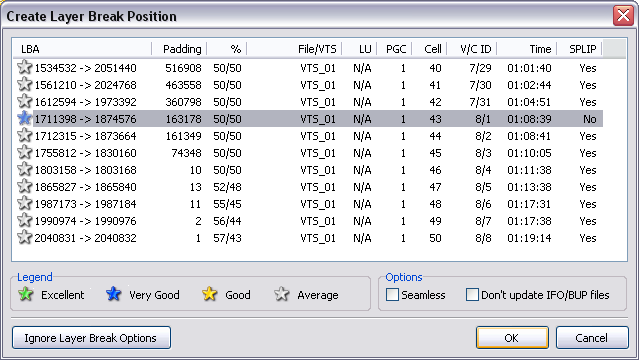Click the SPLIP column header
Screen dimensions: 639x360
click(580, 49)
